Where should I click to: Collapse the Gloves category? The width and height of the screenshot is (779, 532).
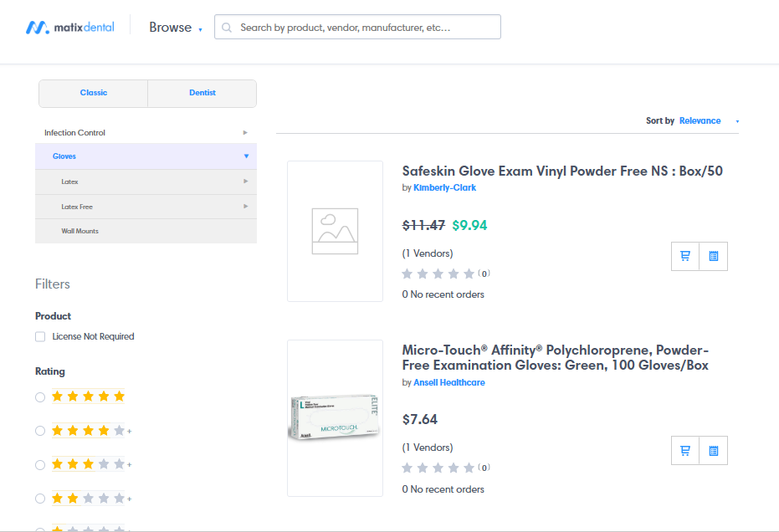(x=146, y=156)
